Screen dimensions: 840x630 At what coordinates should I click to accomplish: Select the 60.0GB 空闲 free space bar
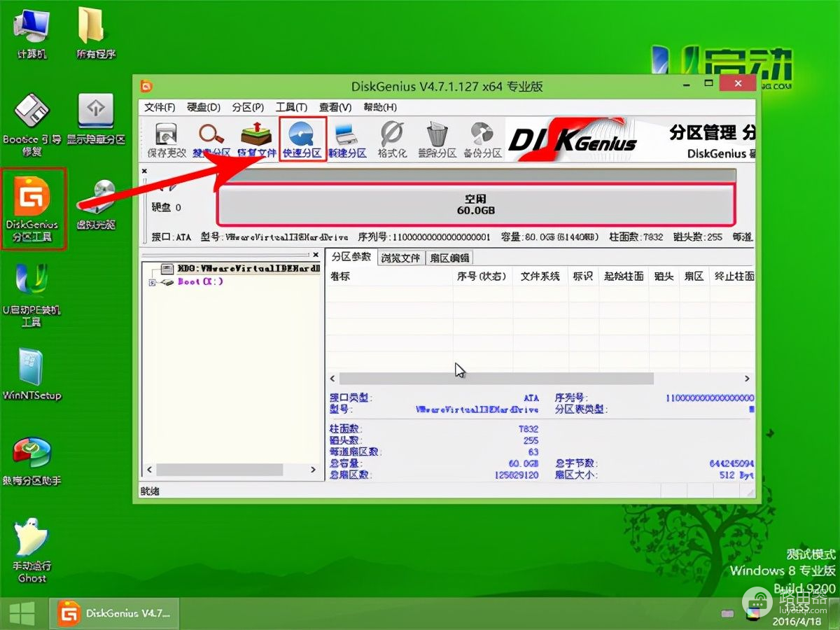click(x=476, y=204)
